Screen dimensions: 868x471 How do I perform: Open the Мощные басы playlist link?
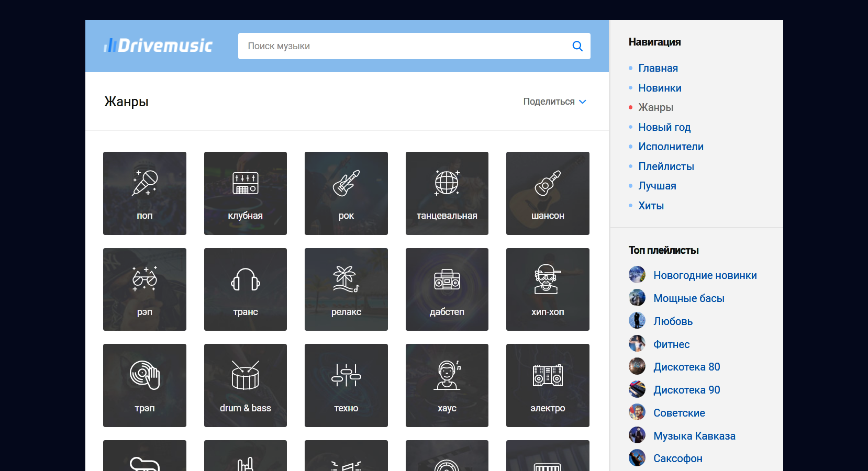point(689,298)
